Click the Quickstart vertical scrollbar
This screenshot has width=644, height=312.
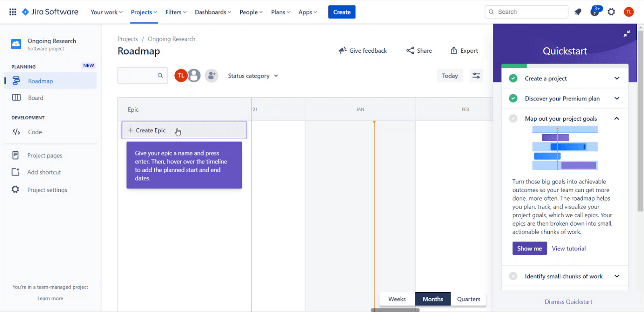640,121
